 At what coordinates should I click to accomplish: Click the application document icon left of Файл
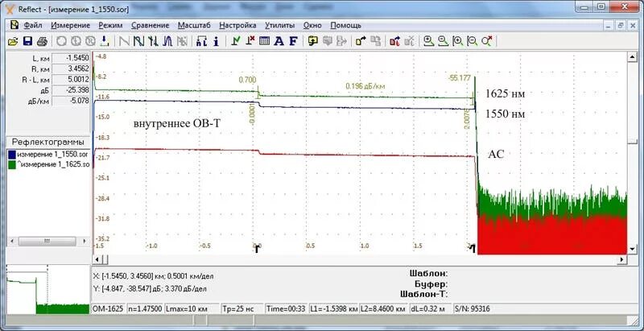pos(14,25)
